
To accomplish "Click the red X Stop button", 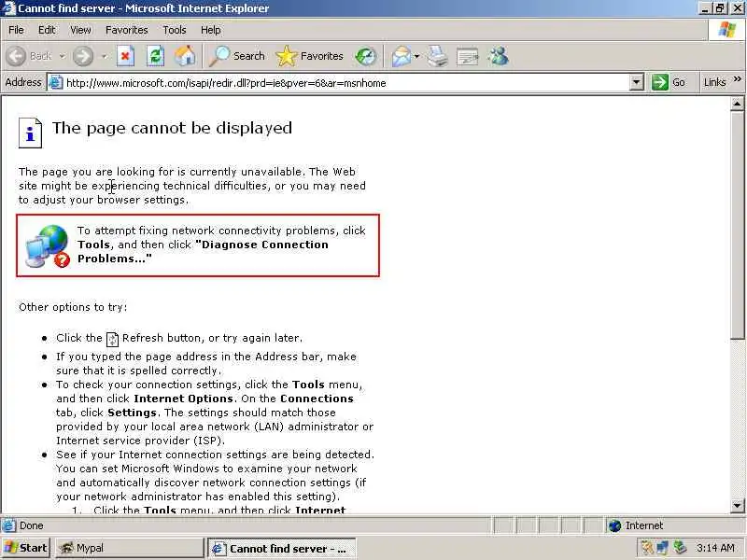I will tap(125, 56).
